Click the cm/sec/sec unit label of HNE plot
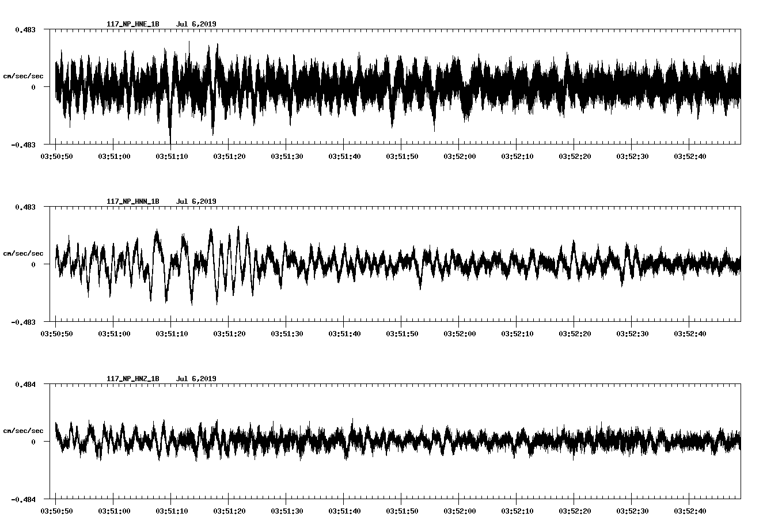782x532 pixels. 23,76
